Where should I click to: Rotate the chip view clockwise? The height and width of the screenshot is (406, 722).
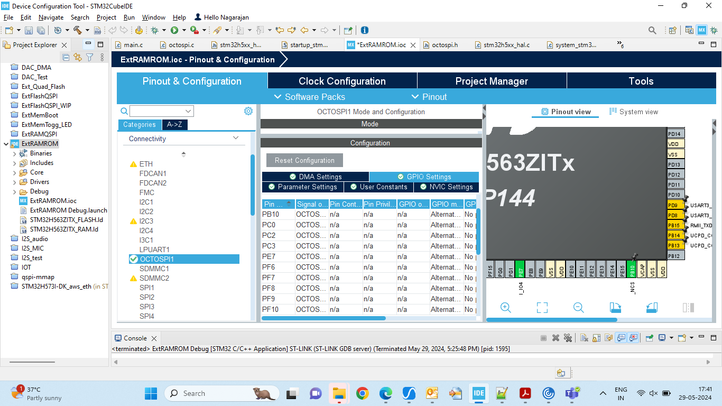[615, 307]
